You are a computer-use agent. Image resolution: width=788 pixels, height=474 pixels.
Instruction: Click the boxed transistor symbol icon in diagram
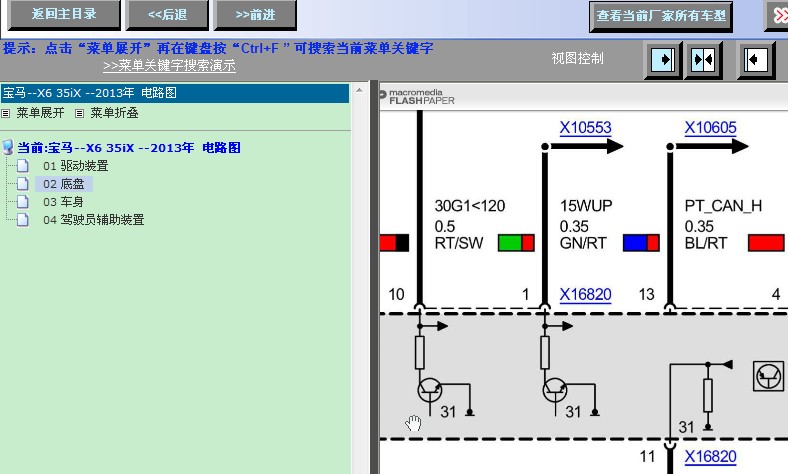tap(768, 375)
